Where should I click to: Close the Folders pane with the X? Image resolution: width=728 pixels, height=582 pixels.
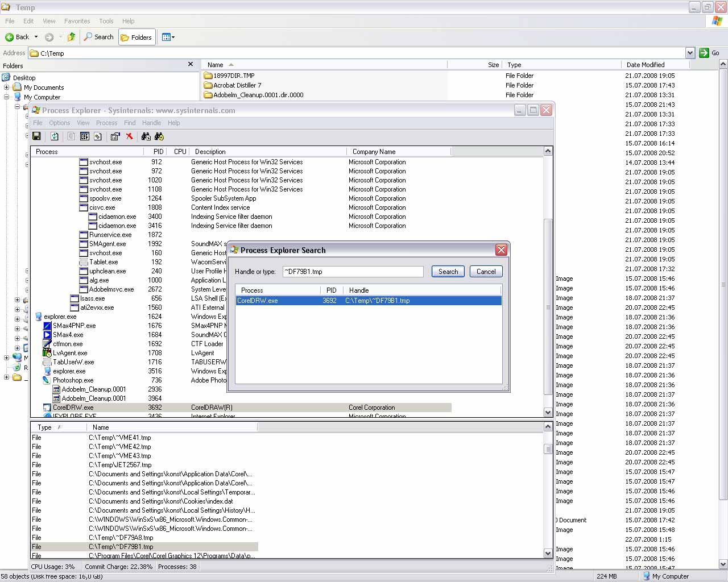pyautogui.click(x=191, y=64)
